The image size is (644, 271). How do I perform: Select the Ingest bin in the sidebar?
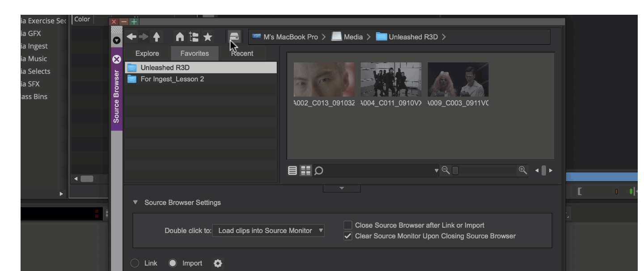34,46
